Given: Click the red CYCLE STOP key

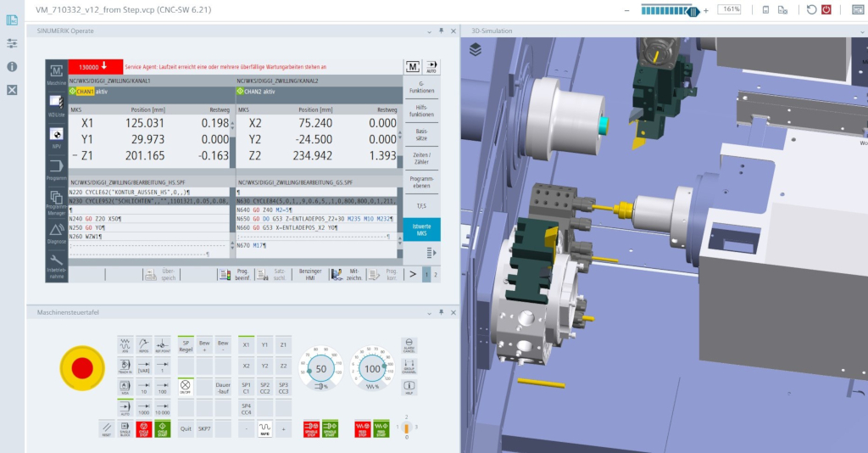Looking at the screenshot, I should click(144, 428).
